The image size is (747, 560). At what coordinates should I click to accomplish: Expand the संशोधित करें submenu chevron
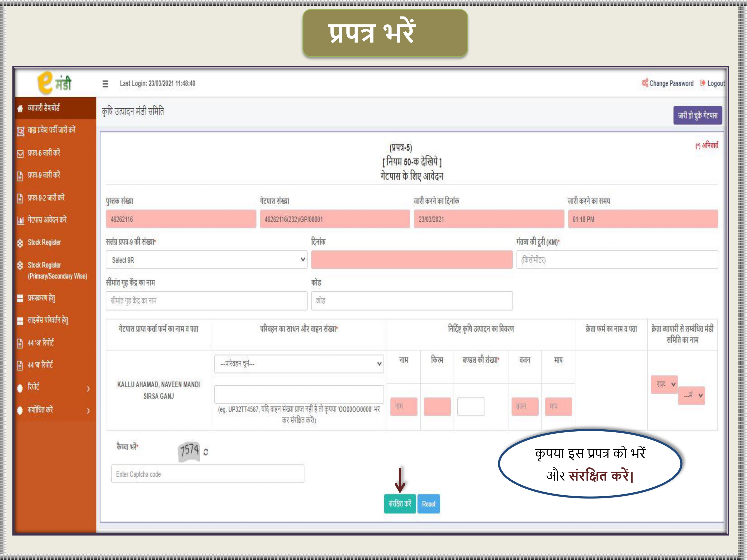(x=88, y=411)
